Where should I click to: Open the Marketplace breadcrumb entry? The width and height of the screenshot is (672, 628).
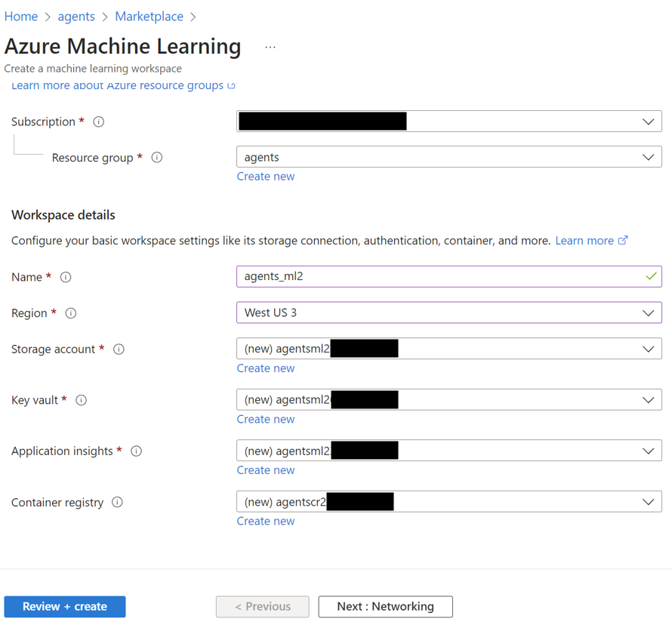pyautogui.click(x=149, y=16)
